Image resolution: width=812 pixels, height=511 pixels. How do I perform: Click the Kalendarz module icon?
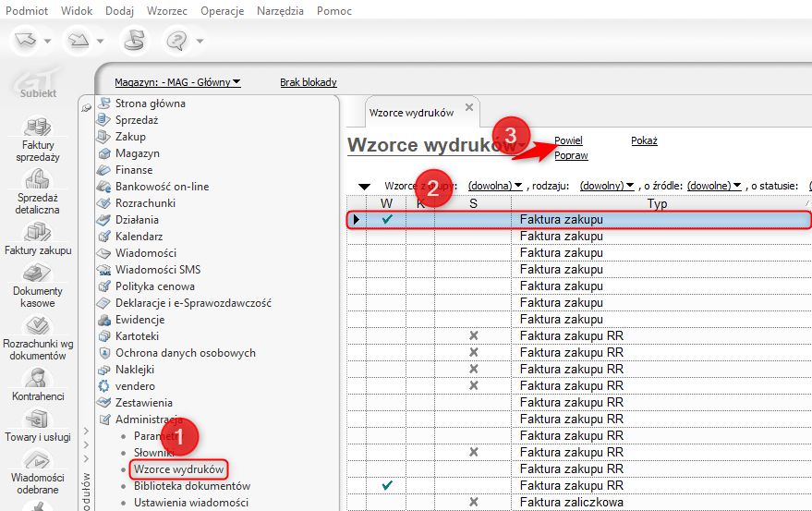[x=104, y=237]
